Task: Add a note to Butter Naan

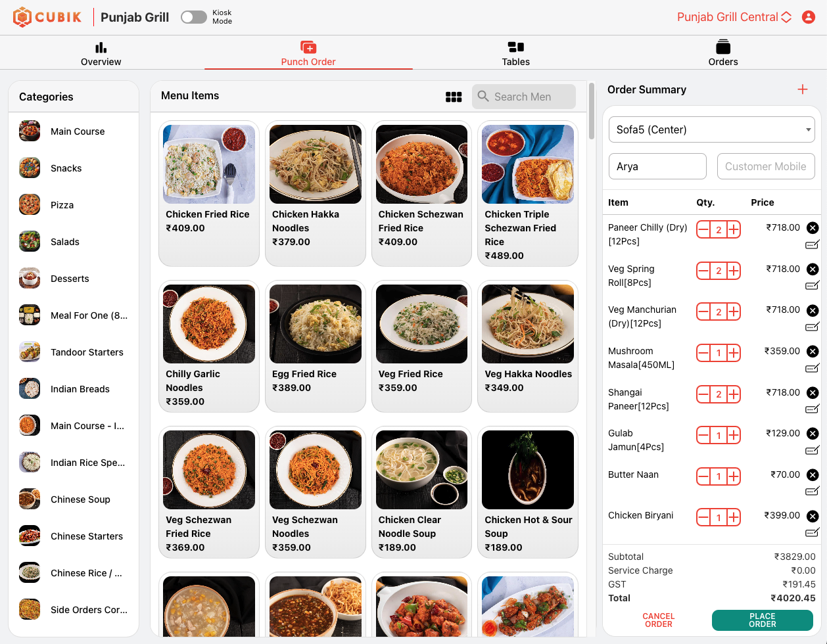Action: (x=813, y=492)
